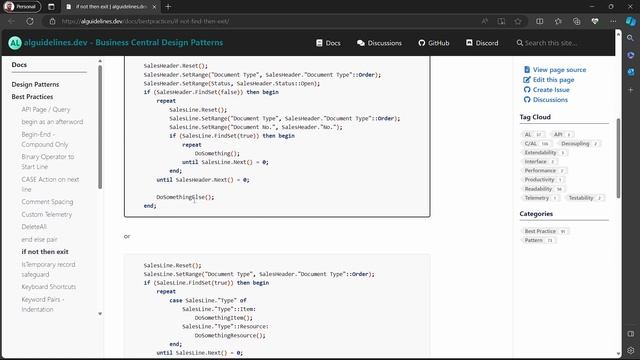
Task: Open the favorites list icon
Action: click(x=558, y=21)
